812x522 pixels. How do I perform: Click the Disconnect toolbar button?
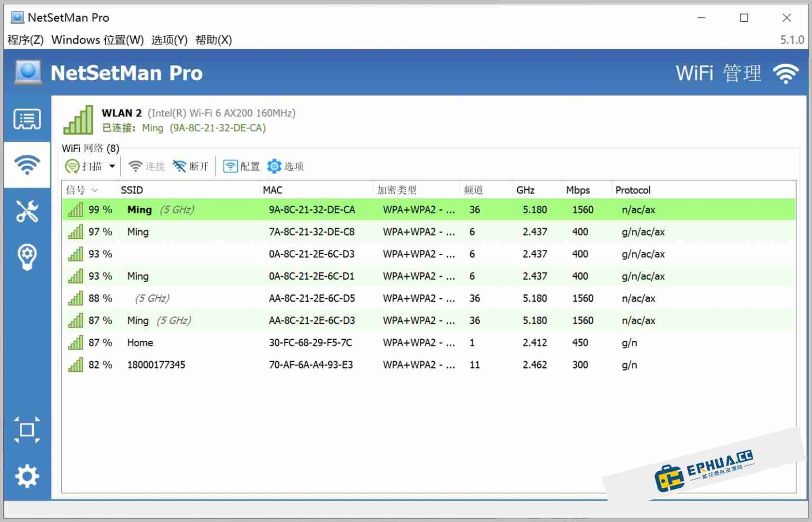(x=190, y=166)
